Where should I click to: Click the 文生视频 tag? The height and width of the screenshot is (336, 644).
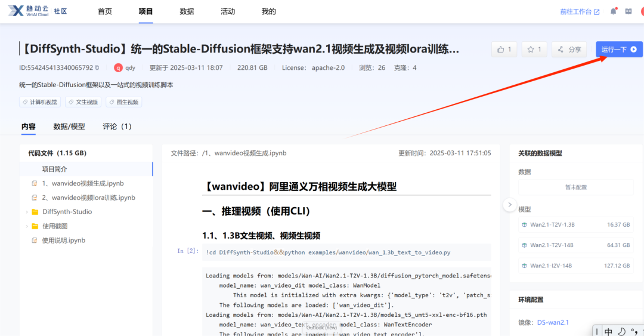click(83, 102)
